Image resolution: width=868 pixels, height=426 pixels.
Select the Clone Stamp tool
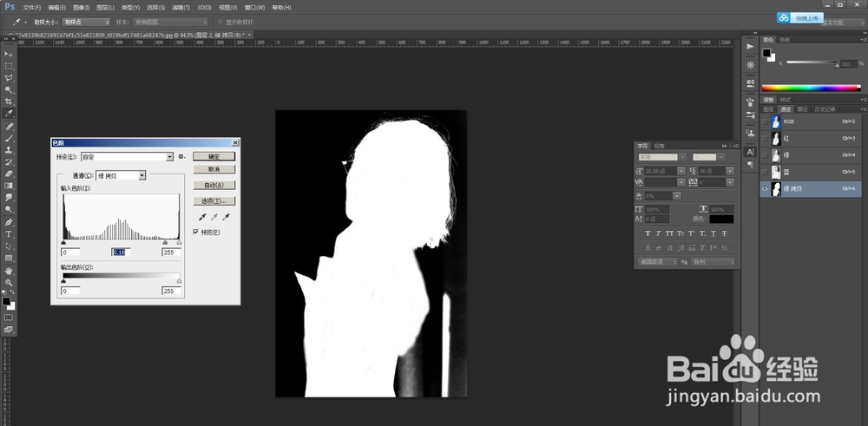coord(9,150)
